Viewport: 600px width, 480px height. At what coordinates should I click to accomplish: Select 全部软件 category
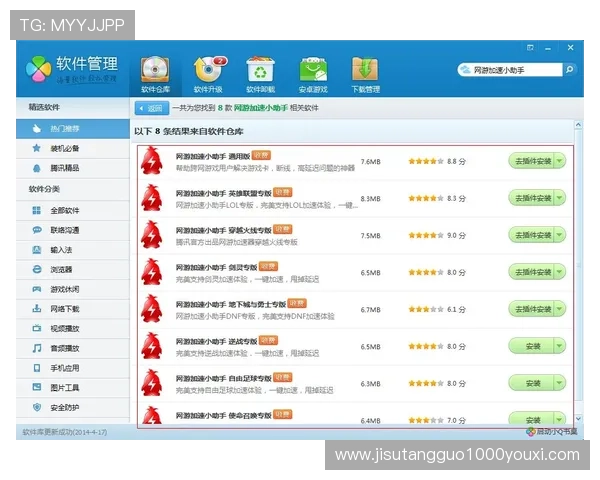point(73,211)
